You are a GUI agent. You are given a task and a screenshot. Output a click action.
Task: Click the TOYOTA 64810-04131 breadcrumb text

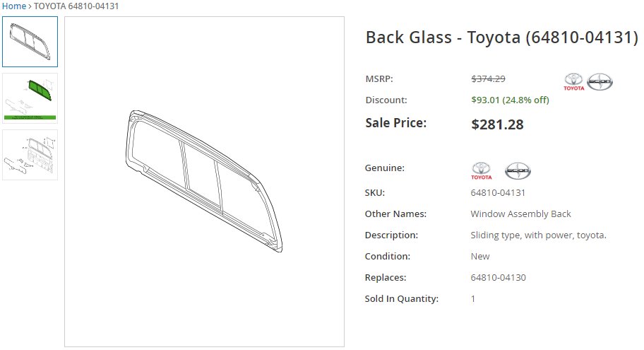[x=76, y=6]
